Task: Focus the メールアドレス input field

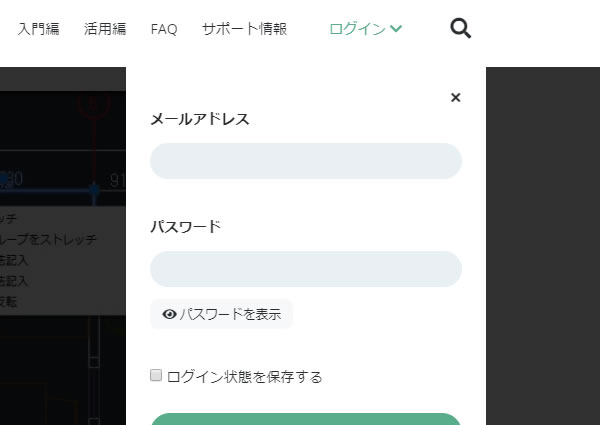Action: (306, 161)
